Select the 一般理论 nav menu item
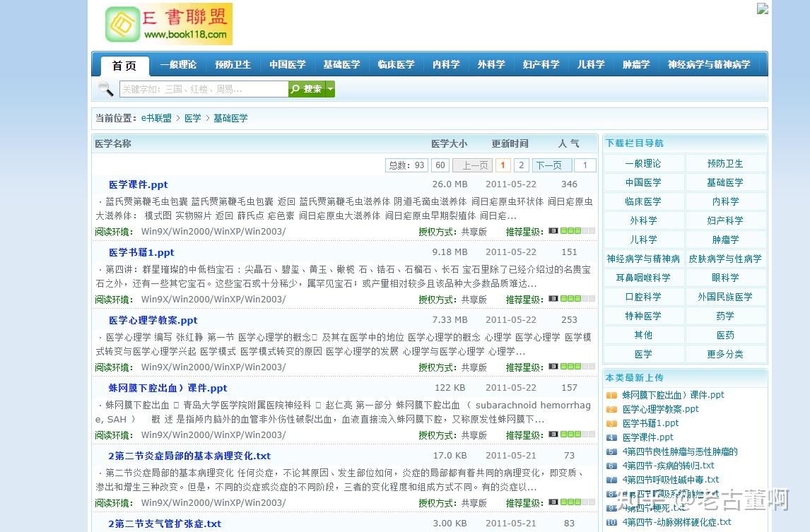 tap(178, 64)
